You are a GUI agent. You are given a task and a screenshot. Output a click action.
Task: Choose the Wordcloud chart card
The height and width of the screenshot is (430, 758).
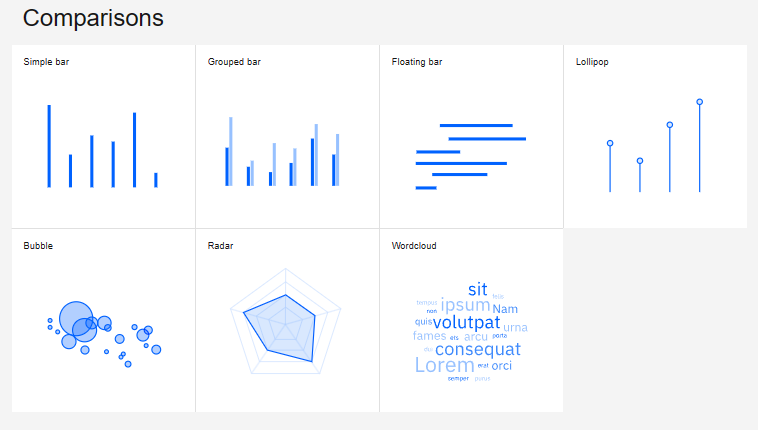471,321
